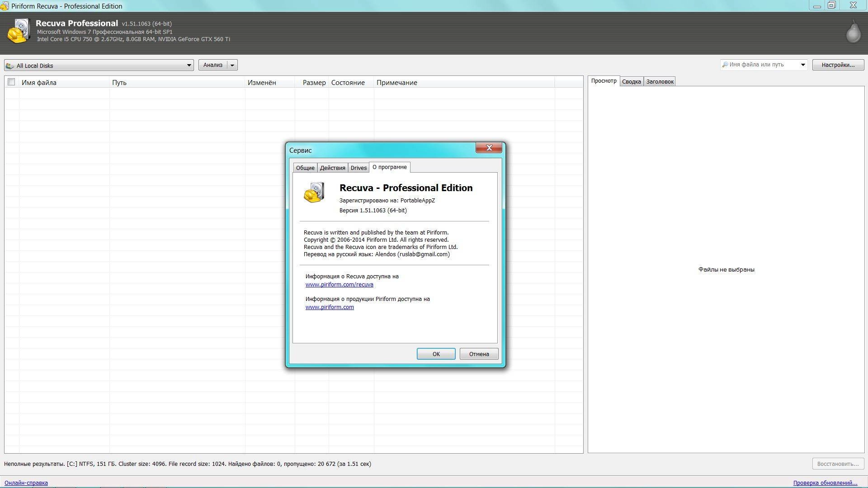Open the filename or path filter dropdown
This screenshot has width=868, height=488.
(x=803, y=65)
